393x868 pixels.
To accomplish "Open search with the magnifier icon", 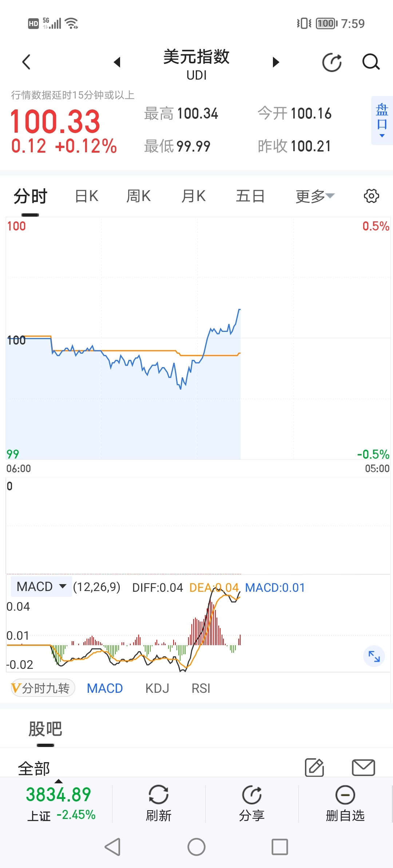I will 371,62.
